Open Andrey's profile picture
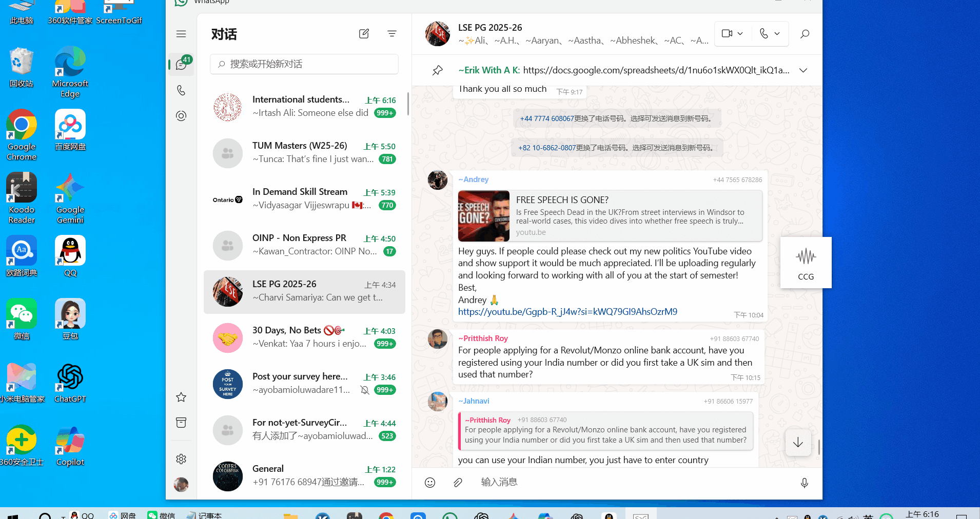The height and width of the screenshot is (519, 980). pos(438,180)
